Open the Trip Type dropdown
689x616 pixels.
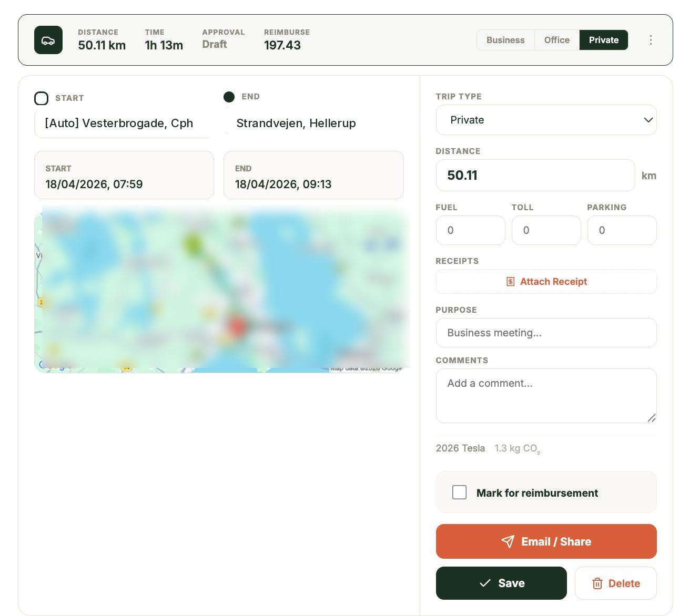[546, 120]
